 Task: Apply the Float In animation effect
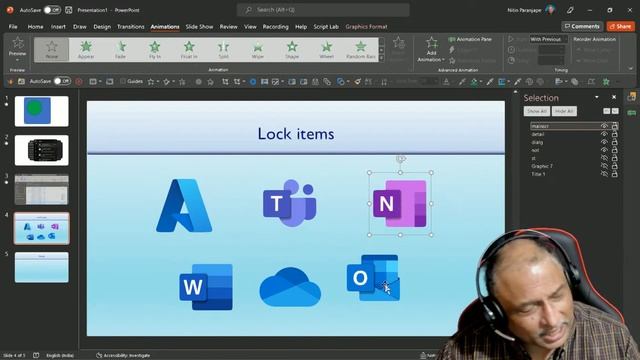pyautogui.click(x=189, y=49)
